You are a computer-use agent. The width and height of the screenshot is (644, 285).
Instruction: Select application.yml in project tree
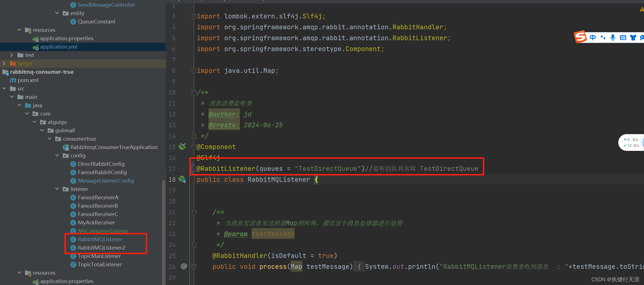click(59, 47)
